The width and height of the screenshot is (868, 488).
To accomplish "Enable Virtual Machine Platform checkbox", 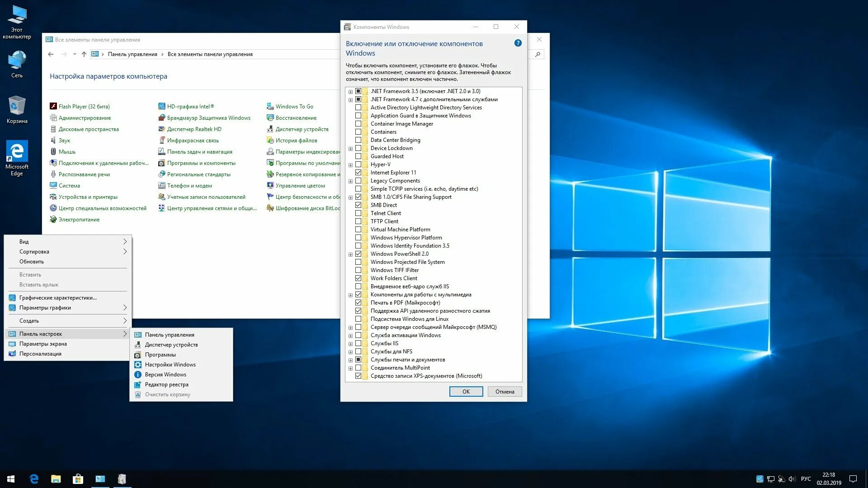I will (x=359, y=230).
